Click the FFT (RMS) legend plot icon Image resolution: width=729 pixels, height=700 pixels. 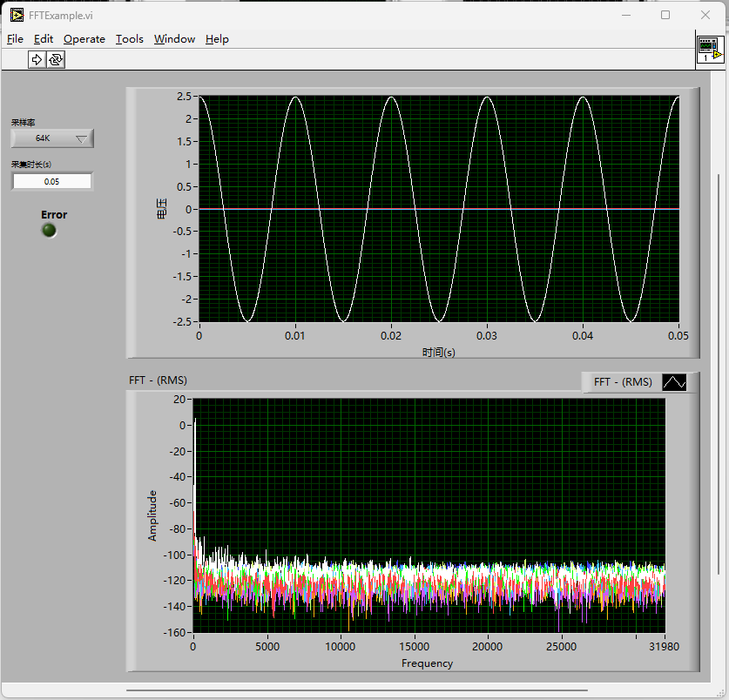(674, 382)
